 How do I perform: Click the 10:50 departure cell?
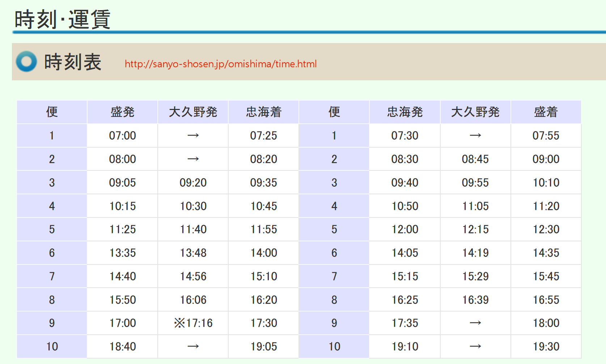point(405,206)
